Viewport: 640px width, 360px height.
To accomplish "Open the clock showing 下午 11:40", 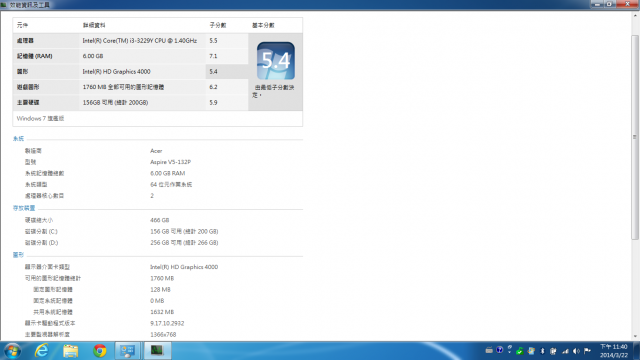I will click(x=613, y=351).
